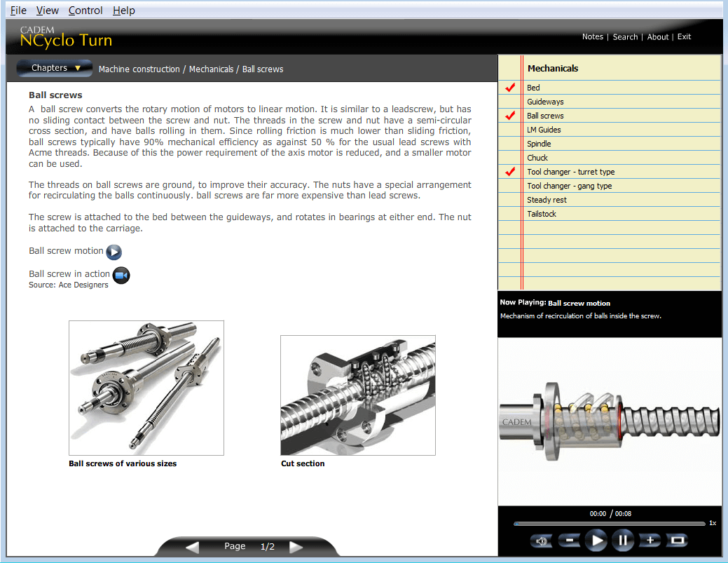Click Ball screws in the breadcrumb
The width and height of the screenshot is (728, 563).
click(x=263, y=69)
